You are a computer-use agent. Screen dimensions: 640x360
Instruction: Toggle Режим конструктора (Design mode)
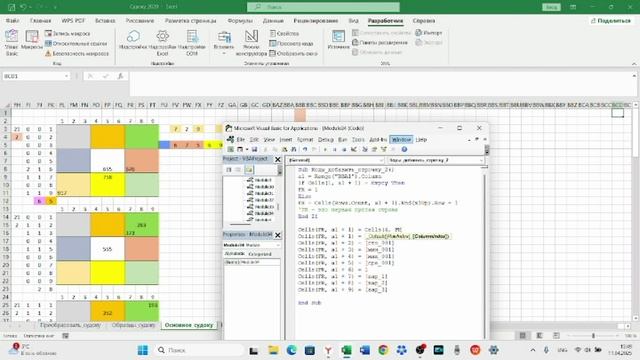pos(251,42)
